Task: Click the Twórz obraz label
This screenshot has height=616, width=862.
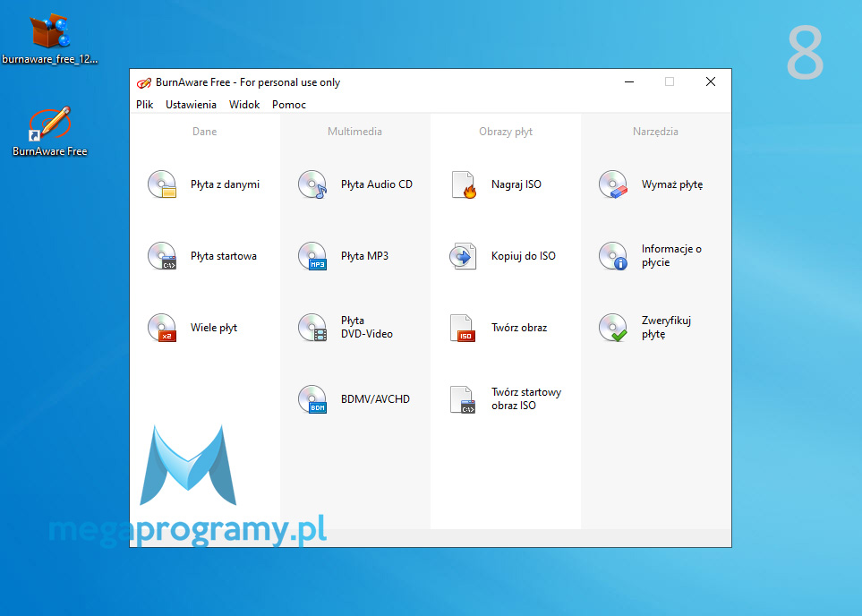Action: [x=519, y=328]
